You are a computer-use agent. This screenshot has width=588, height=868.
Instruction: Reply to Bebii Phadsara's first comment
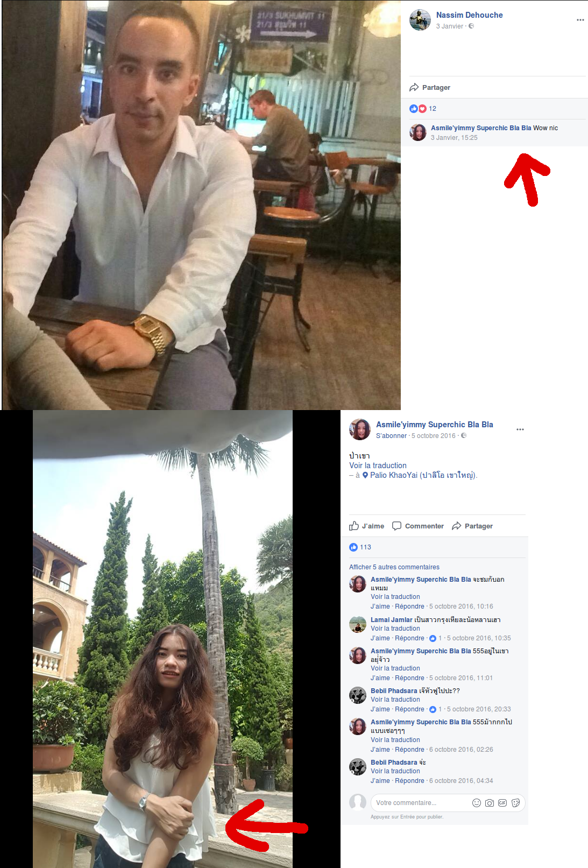409,709
